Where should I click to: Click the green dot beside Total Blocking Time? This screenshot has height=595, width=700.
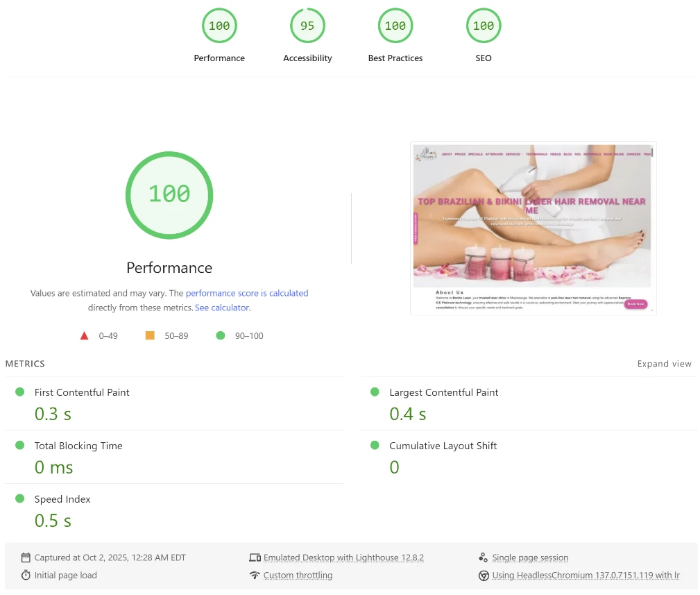19,445
